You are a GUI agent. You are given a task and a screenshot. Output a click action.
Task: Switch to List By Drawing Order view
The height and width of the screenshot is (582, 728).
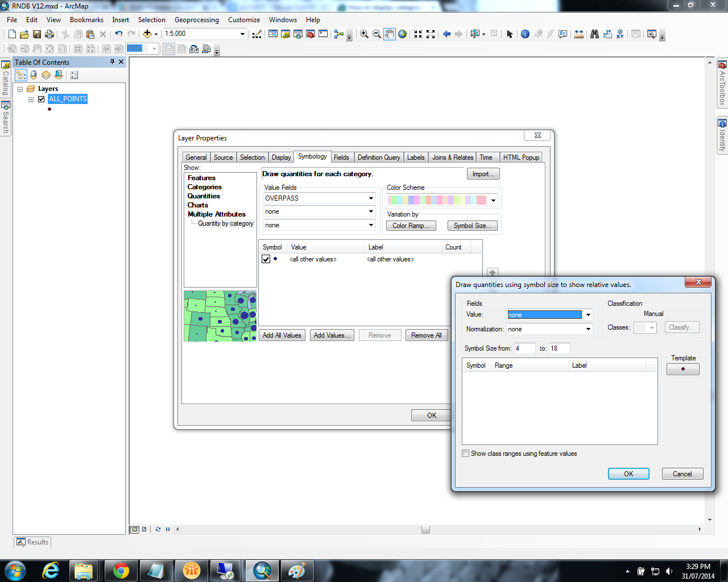[x=21, y=75]
